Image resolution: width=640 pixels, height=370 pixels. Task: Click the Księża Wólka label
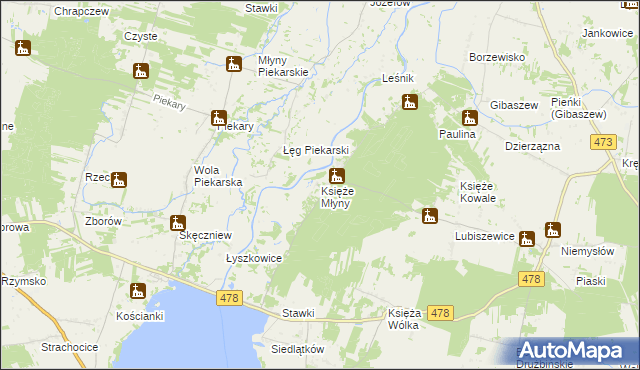(x=404, y=319)
